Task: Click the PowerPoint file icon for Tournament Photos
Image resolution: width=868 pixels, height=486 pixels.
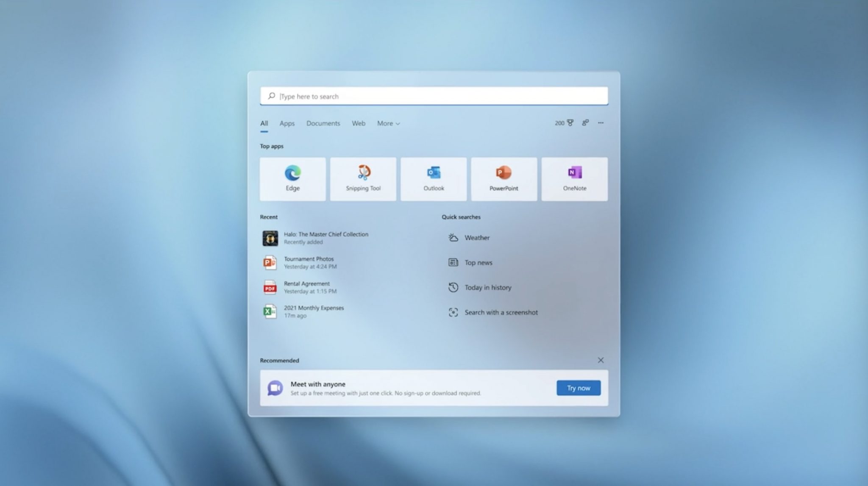Action: pyautogui.click(x=270, y=263)
